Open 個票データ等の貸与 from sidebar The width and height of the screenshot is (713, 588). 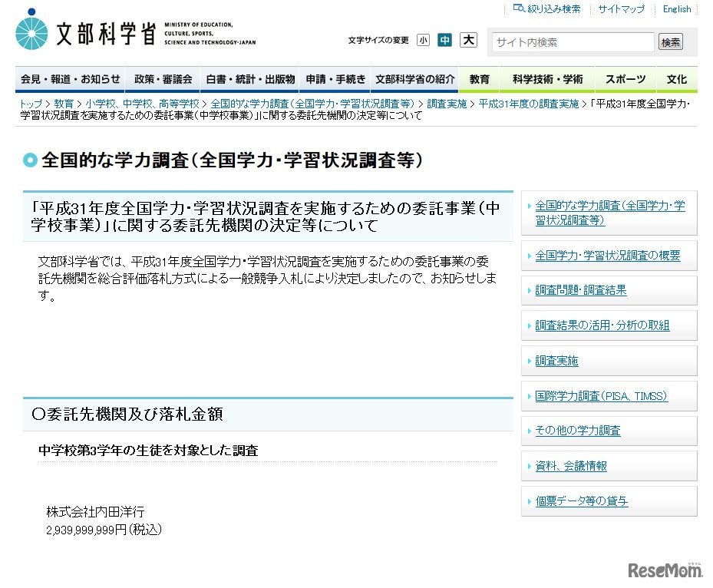click(x=580, y=501)
